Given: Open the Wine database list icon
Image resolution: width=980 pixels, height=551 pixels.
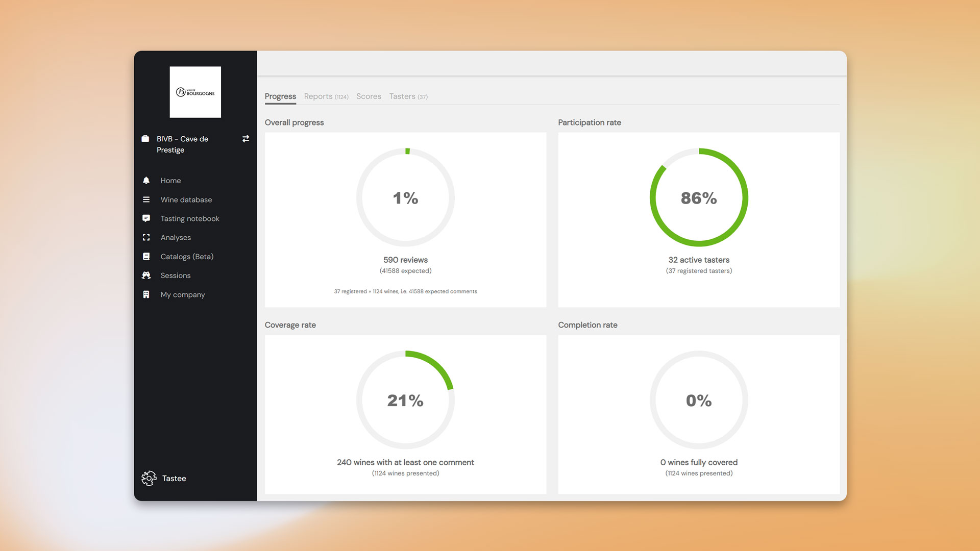Looking at the screenshot, I should point(147,199).
